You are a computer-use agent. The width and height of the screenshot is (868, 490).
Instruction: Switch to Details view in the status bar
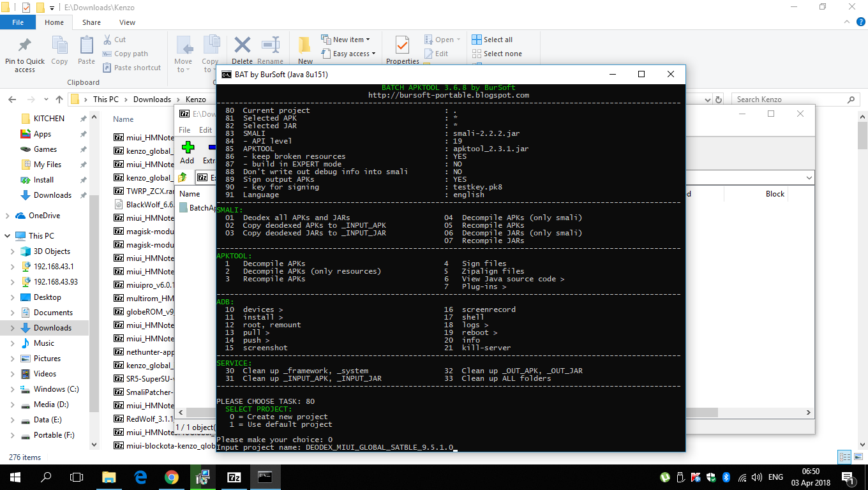[x=844, y=457]
